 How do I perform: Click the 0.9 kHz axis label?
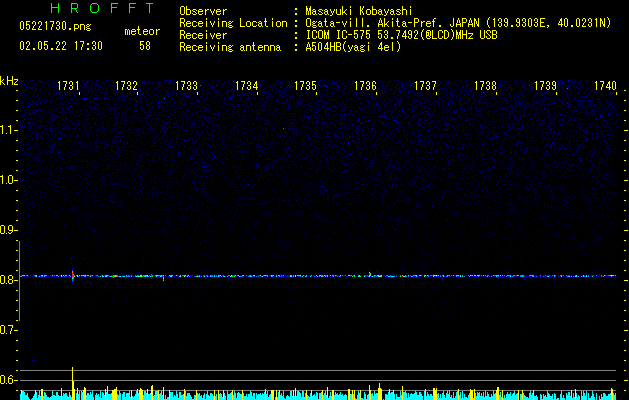(x=8, y=230)
